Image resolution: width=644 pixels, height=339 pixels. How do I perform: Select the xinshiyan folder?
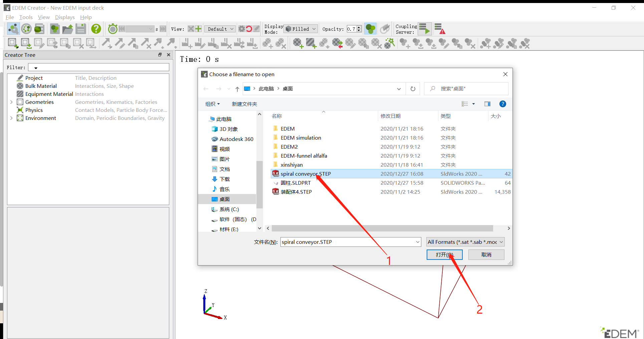(291, 165)
